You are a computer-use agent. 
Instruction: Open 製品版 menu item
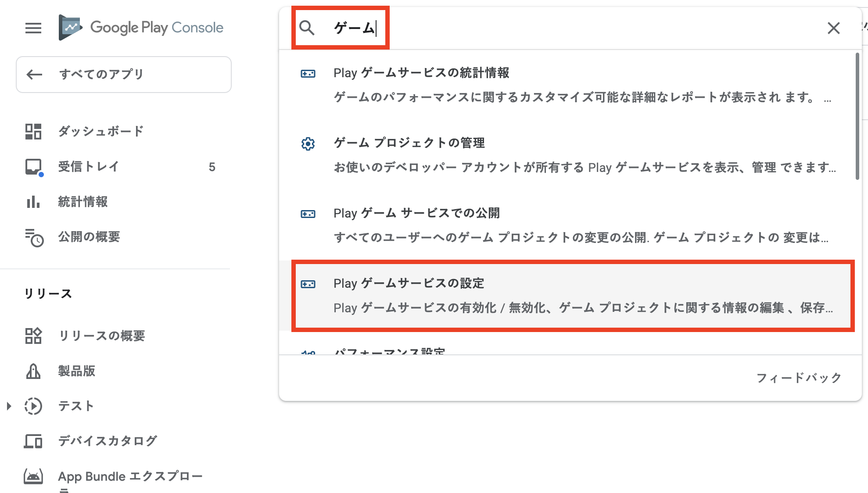pyautogui.click(x=77, y=371)
